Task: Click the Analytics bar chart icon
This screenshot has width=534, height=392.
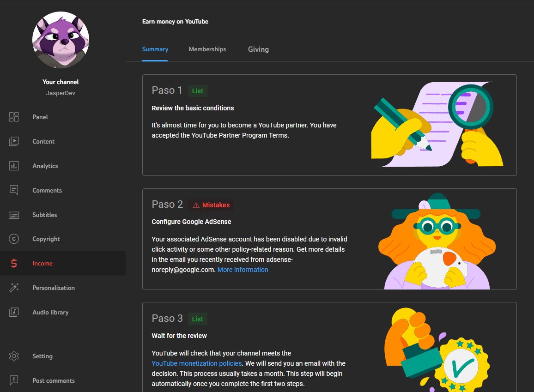Action: click(14, 166)
